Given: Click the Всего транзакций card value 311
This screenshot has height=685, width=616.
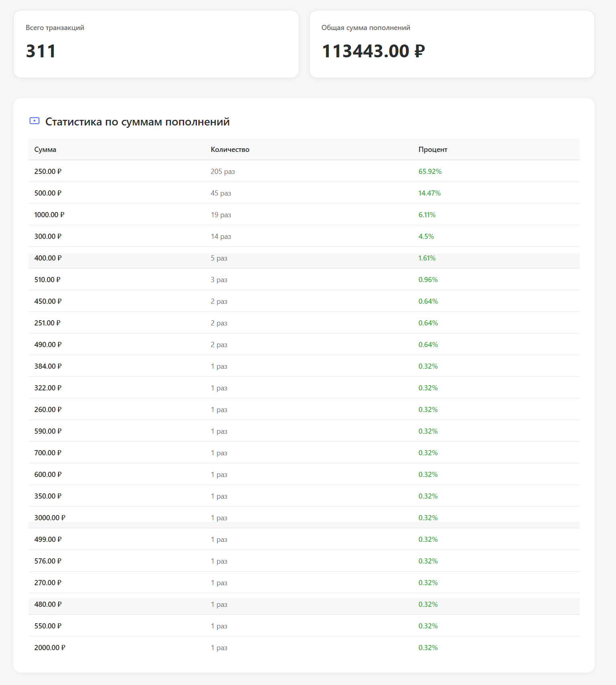Looking at the screenshot, I should pos(41,51).
